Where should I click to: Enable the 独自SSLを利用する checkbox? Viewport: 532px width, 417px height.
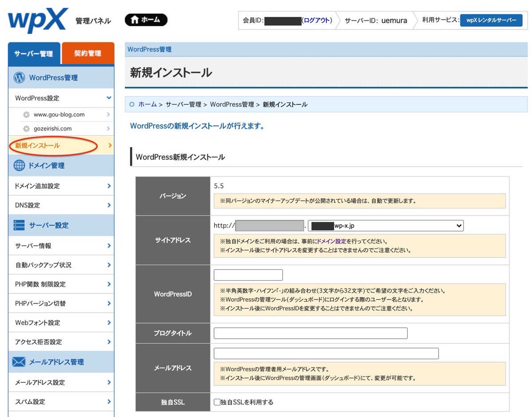coord(217,402)
